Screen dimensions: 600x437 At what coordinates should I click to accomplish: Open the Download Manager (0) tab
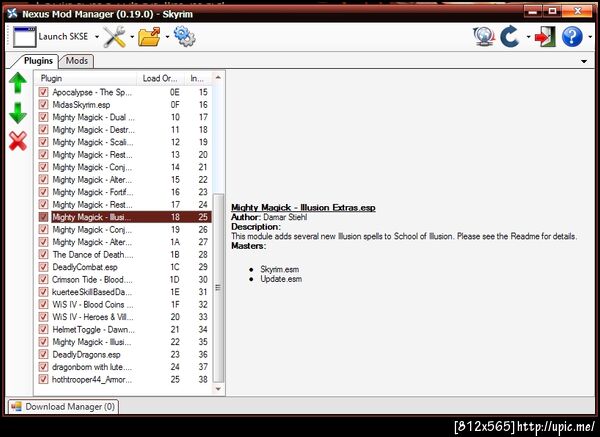[x=63, y=406]
